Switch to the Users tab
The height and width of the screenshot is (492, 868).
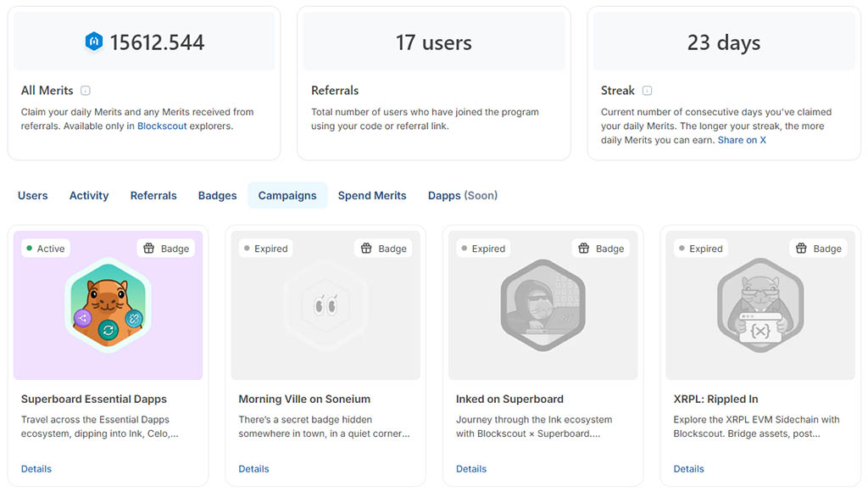click(33, 195)
